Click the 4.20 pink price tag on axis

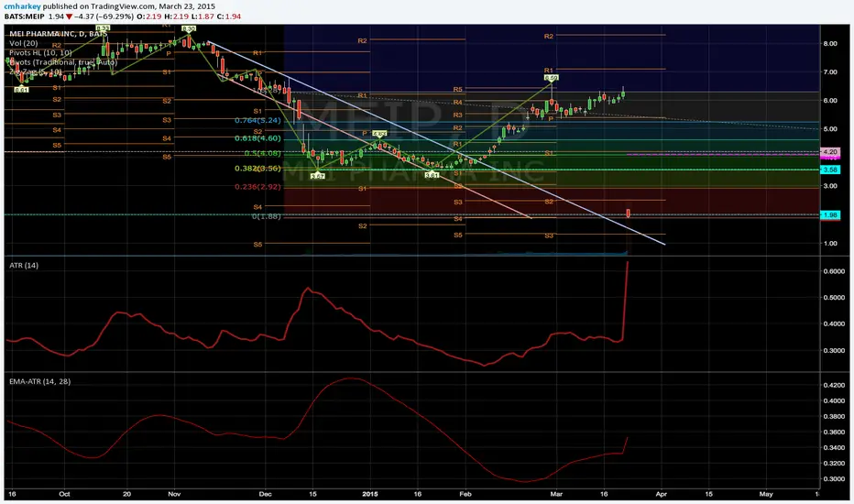pyautogui.click(x=830, y=152)
